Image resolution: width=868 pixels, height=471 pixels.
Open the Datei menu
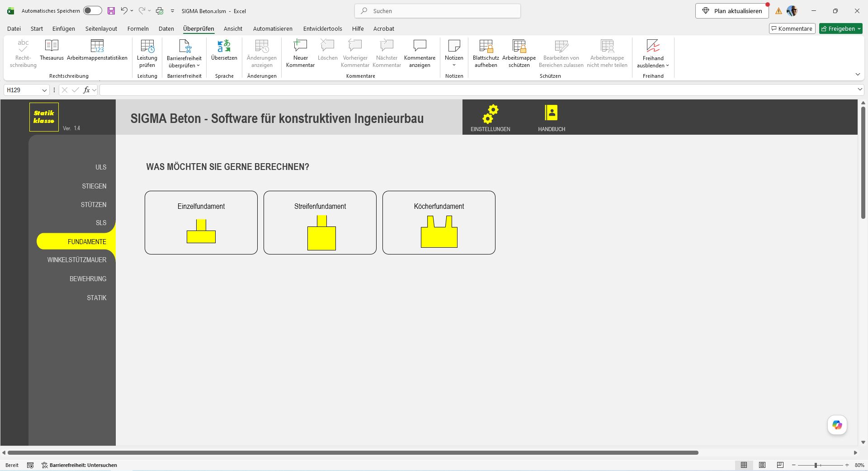[x=14, y=28]
